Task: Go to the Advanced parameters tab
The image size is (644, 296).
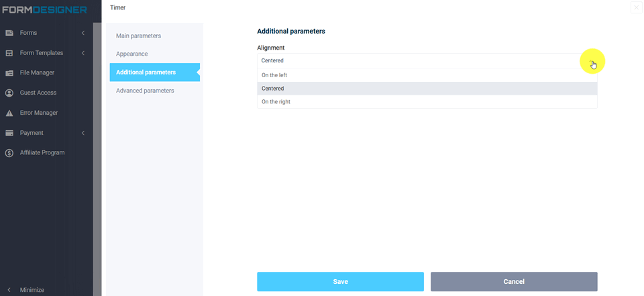Action: click(x=145, y=91)
